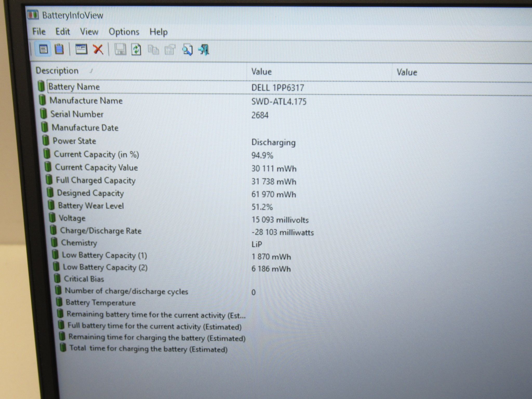Select the Current Capacity (in %) row label
532x399 pixels.
click(x=96, y=154)
